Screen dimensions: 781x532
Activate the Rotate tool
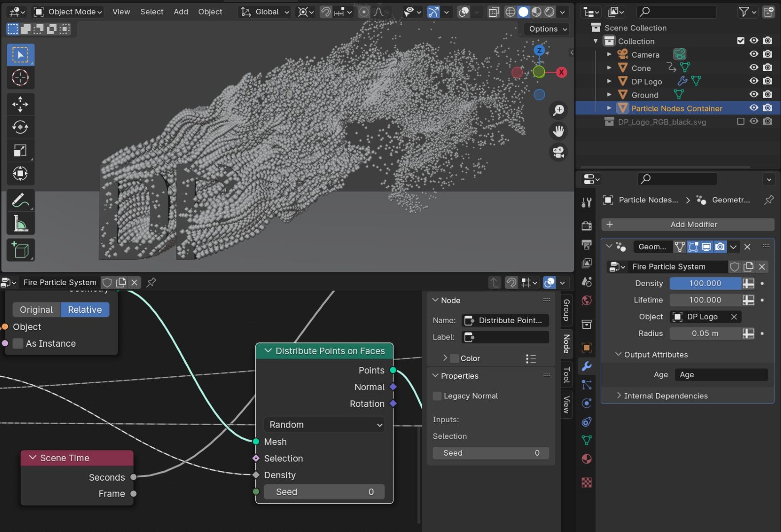[20, 127]
